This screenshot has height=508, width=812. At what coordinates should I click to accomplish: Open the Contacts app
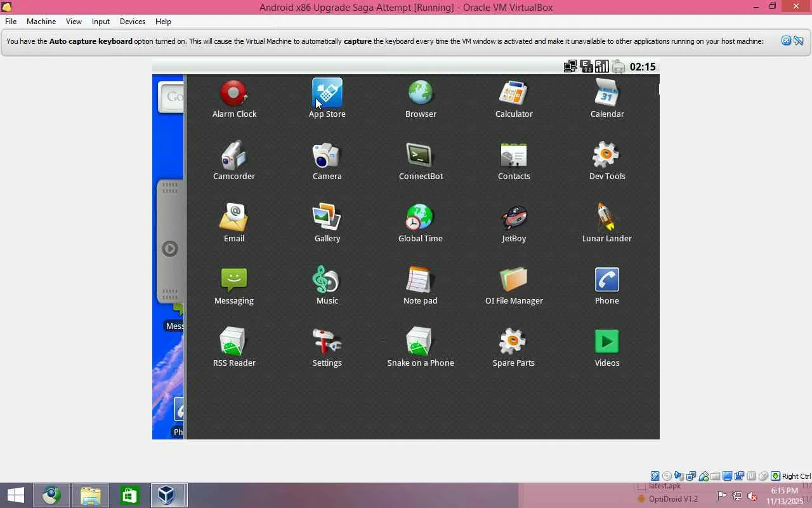tap(514, 161)
